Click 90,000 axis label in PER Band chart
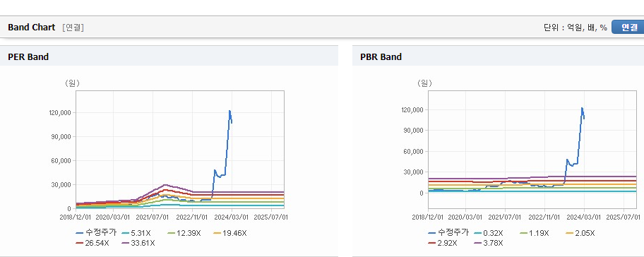The height and width of the screenshot is (257, 644). (62, 137)
